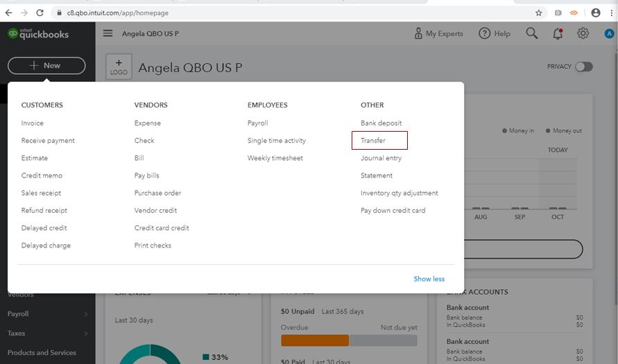Open the search magnifier
Image resolution: width=618 pixels, height=364 pixels.
[532, 33]
